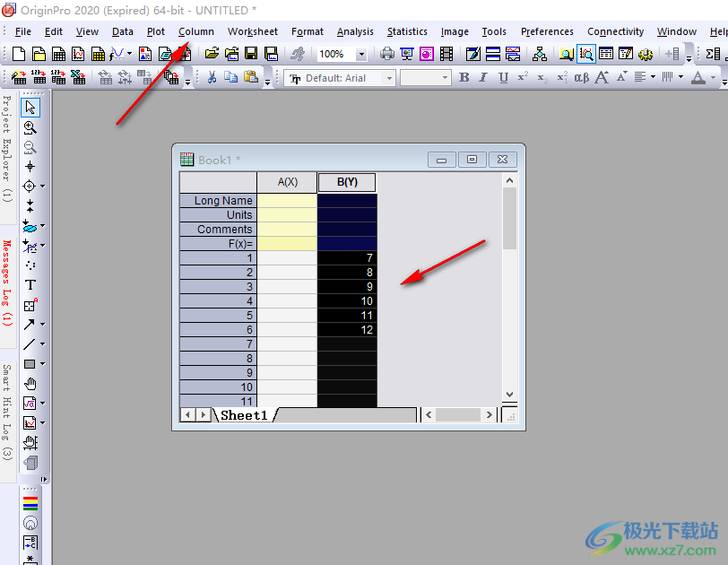Click the Cut scissors icon
Screen dimensions: 728x565
pyautogui.click(x=212, y=77)
